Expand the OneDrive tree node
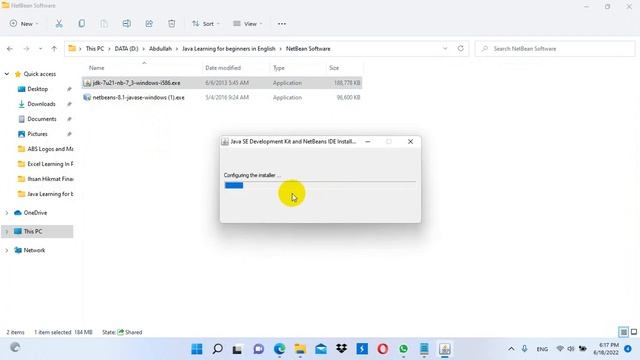This screenshot has width=640, height=360. coord(7,213)
